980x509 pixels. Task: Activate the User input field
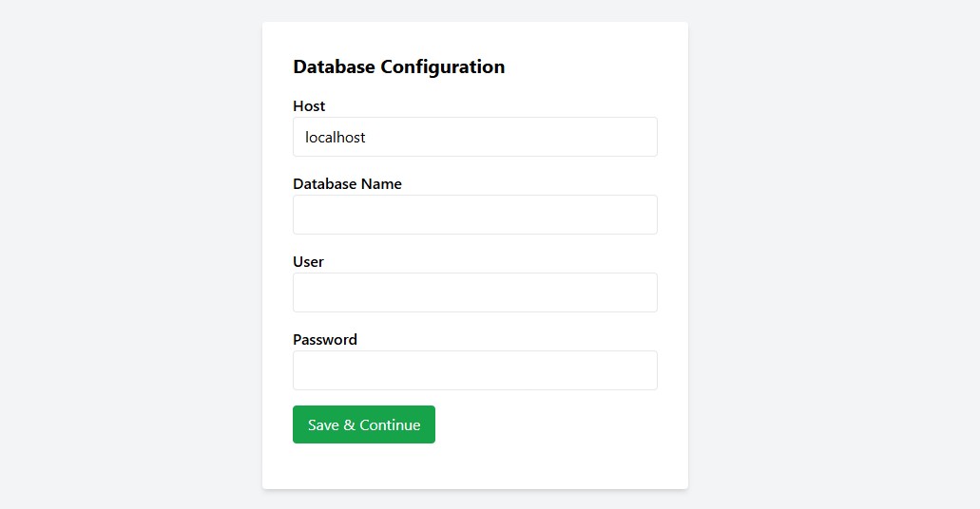pyautogui.click(x=475, y=292)
